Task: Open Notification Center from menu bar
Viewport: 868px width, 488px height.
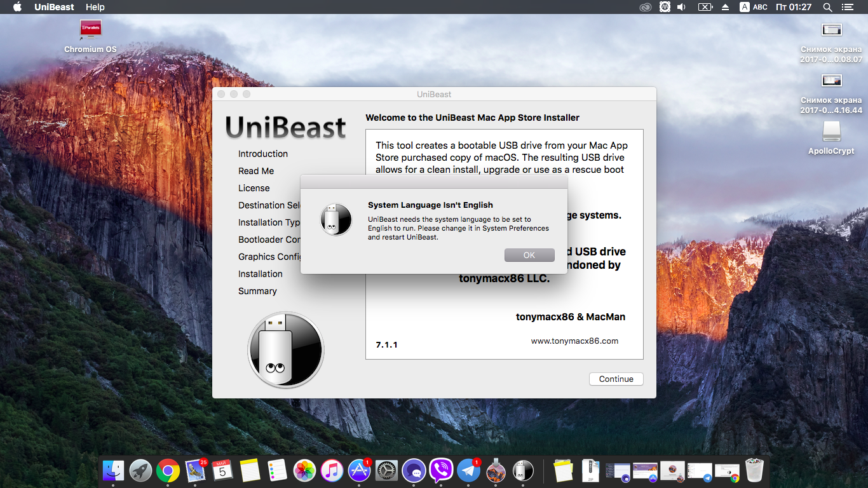Action: point(848,7)
